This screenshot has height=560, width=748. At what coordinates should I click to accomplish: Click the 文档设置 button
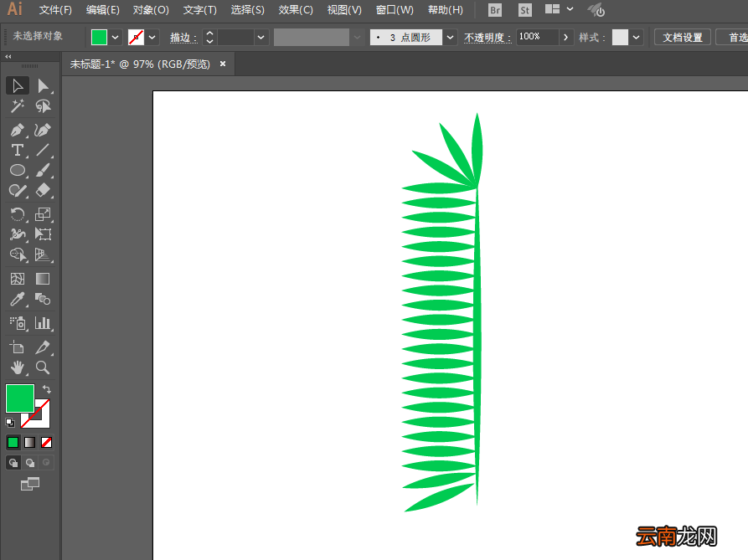pyautogui.click(x=682, y=37)
